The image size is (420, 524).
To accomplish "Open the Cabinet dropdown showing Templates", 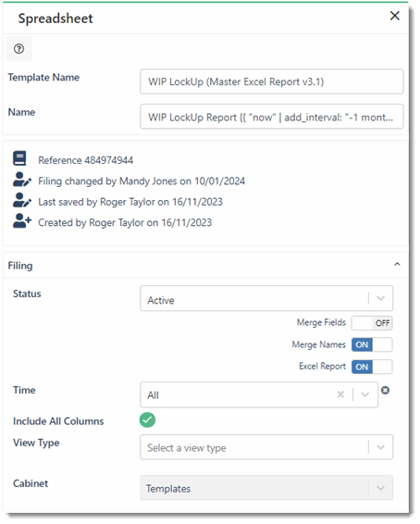I will pos(266,488).
